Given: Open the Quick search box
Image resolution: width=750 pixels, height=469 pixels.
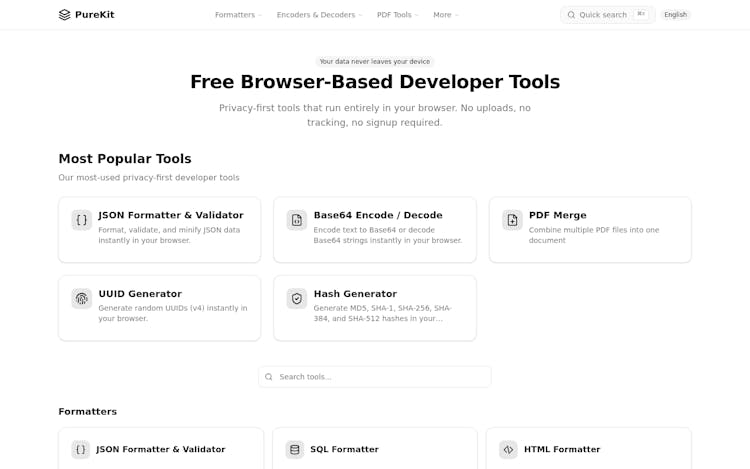Looking at the screenshot, I should coord(607,15).
